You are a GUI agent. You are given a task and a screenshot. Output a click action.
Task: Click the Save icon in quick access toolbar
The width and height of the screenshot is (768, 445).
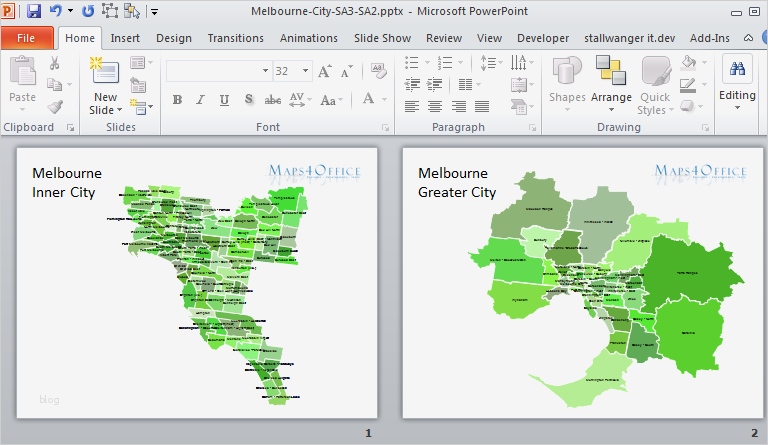(33, 11)
